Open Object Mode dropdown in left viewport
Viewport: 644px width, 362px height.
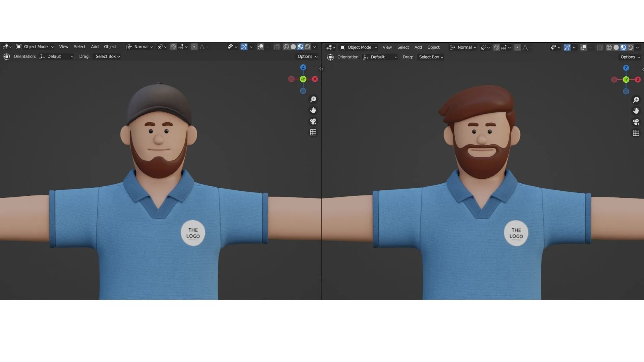(x=35, y=47)
